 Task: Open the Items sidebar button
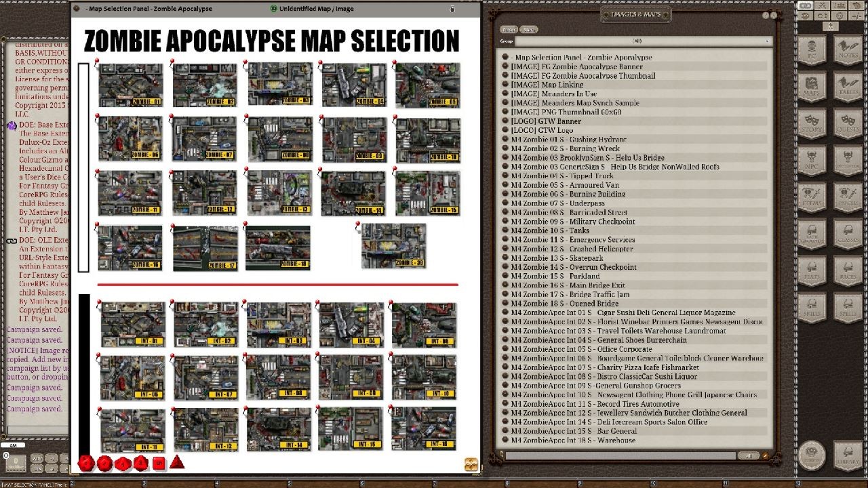[812, 196]
